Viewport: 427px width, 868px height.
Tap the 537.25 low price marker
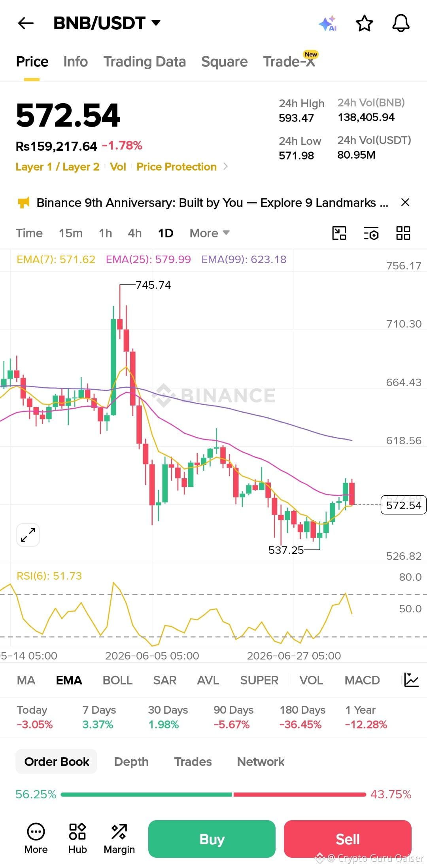286,550
